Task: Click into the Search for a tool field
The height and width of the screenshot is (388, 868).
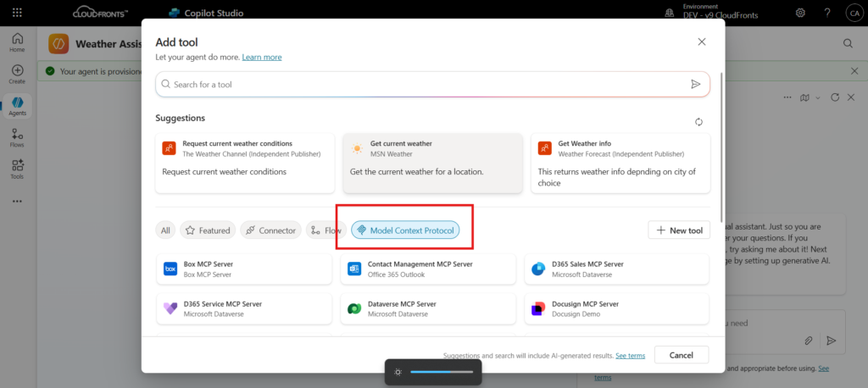Action: point(432,84)
